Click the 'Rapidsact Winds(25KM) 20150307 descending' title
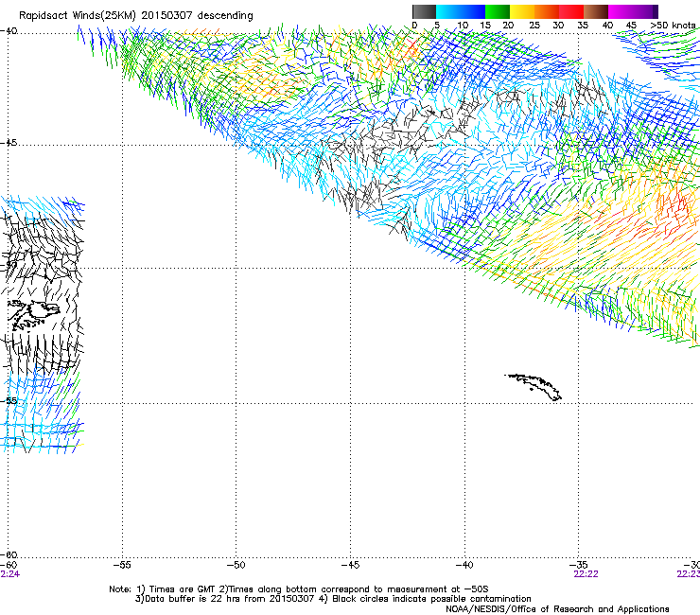Image resolution: width=700 pixels, height=615 pixels. pyautogui.click(x=135, y=16)
